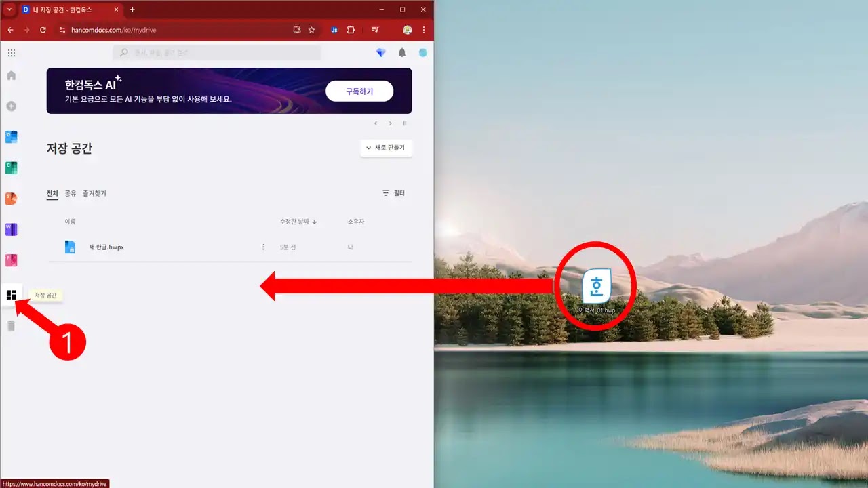This screenshot has height=488, width=868.
Task: Open the Chrome extensions puzzle icon
Action: click(351, 30)
